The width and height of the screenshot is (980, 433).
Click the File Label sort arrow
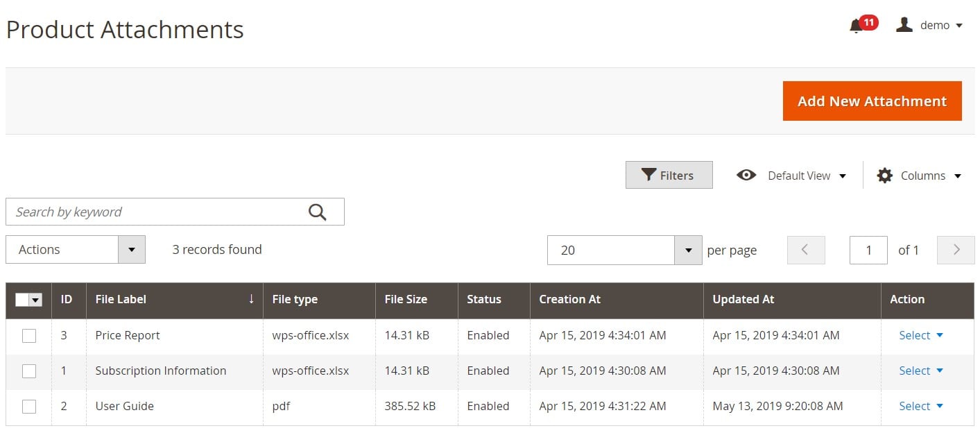[x=251, y=299]
